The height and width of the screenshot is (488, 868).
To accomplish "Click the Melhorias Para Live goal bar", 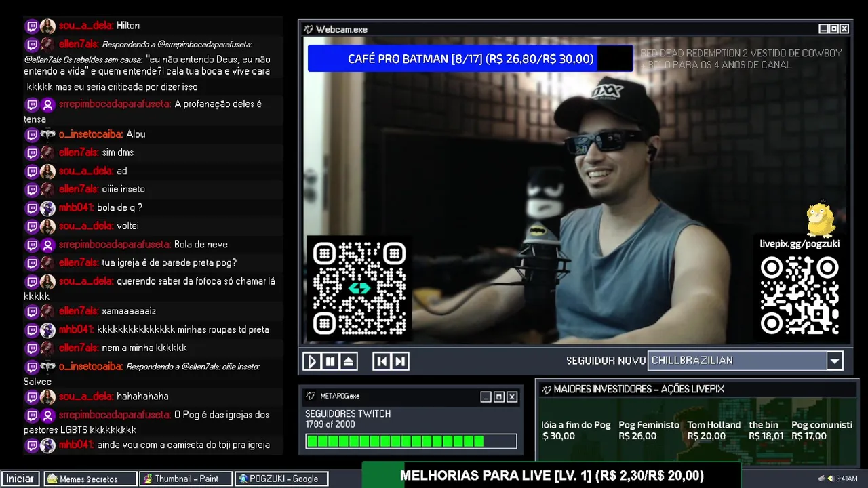I will click(x=551, y=475).
